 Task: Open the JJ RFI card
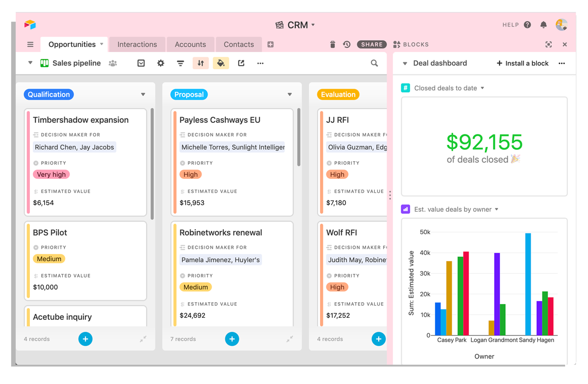pyautogui.click(x=352, y=163)
